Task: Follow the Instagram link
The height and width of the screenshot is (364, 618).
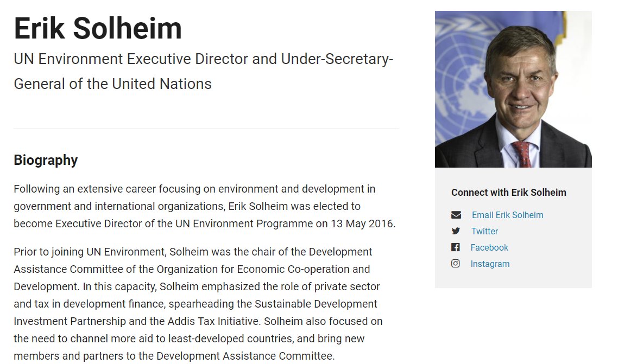Action: (x=490, y=264)
